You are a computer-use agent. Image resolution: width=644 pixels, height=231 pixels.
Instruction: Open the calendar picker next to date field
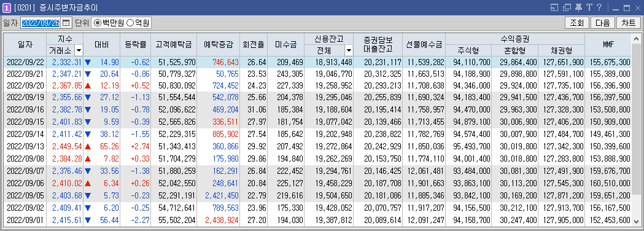tap(66, 23)
